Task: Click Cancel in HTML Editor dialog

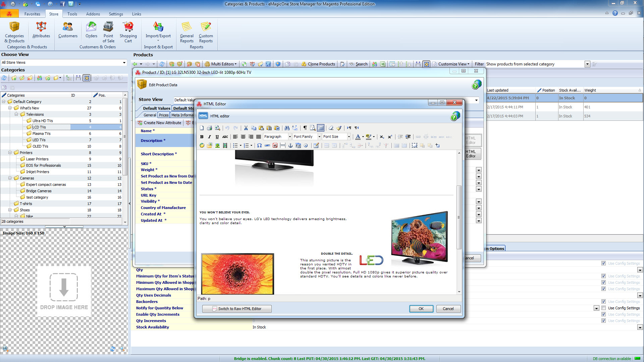Action: point(448,309)
